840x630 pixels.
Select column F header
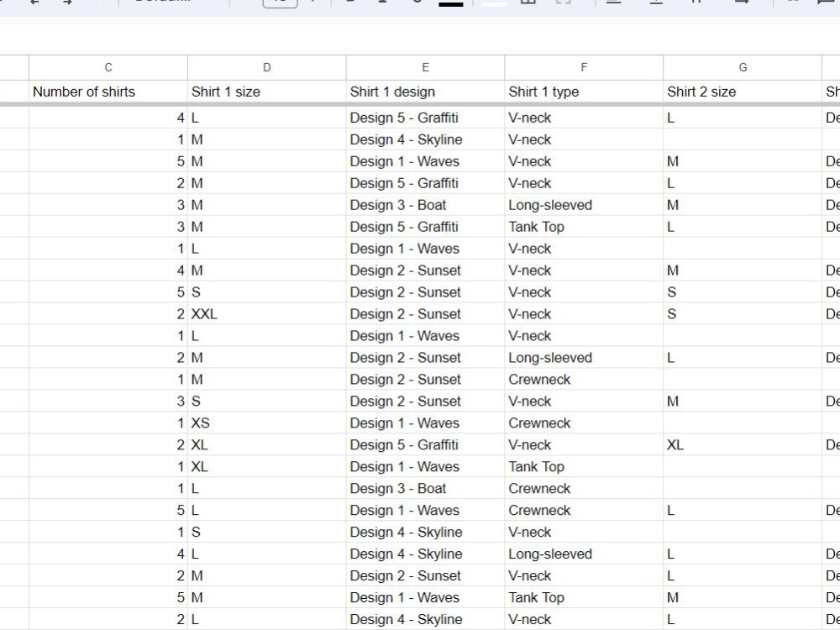pyautogui.click(x=584, y=67)
